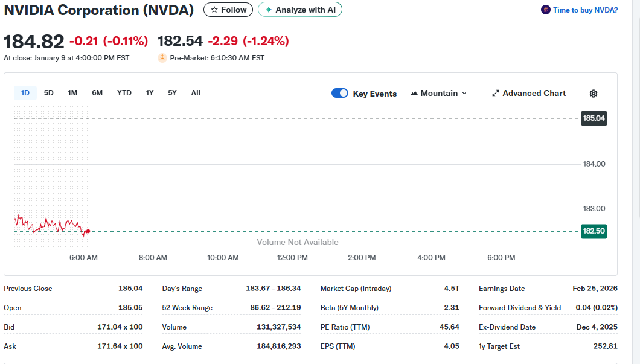Click the Advanced Chart expand icon
Screen dimensions: 640x364
pos(495,93)
